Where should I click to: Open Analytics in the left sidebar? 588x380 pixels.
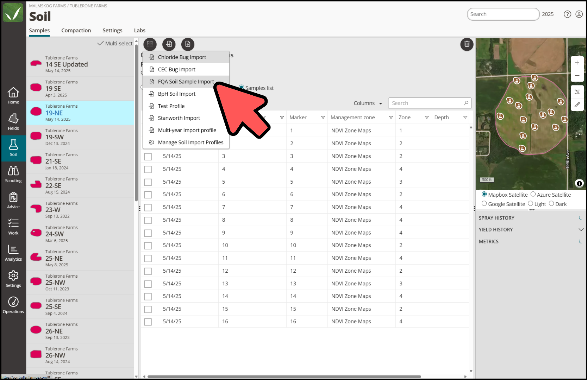click(x=13, y=253)
